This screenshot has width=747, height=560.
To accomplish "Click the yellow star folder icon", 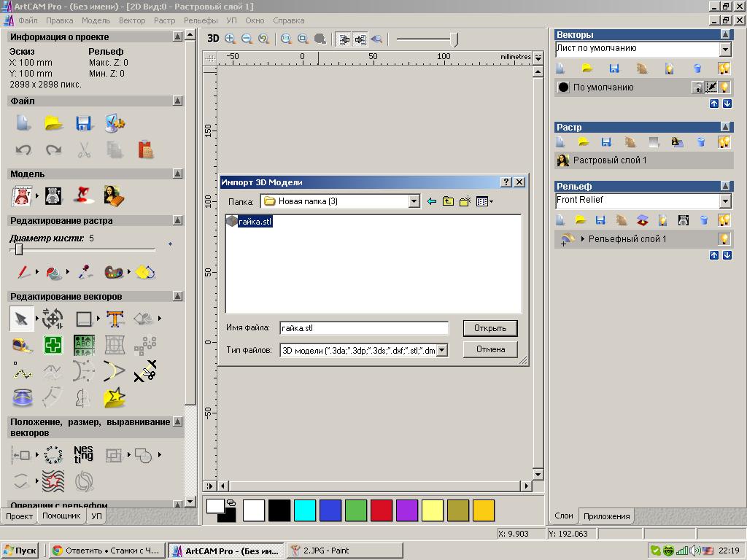I will click(115, 398).
